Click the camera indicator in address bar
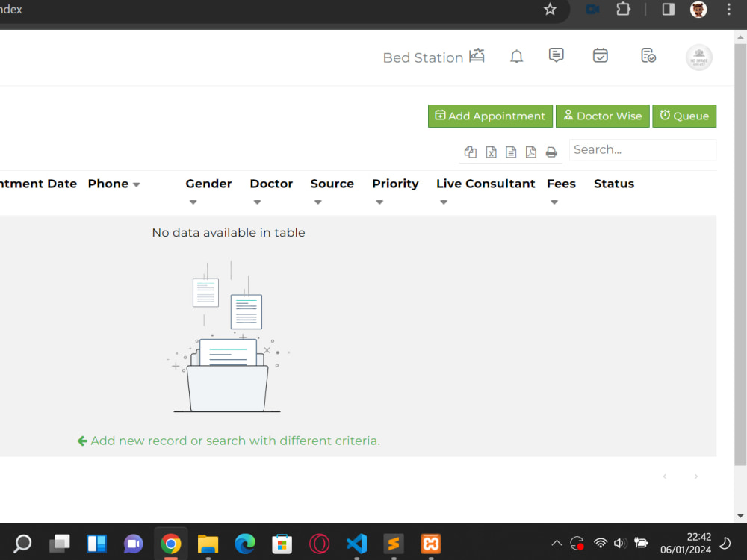Image resolution: width=747 pixels, height=560 pixels. pos(592,10)
